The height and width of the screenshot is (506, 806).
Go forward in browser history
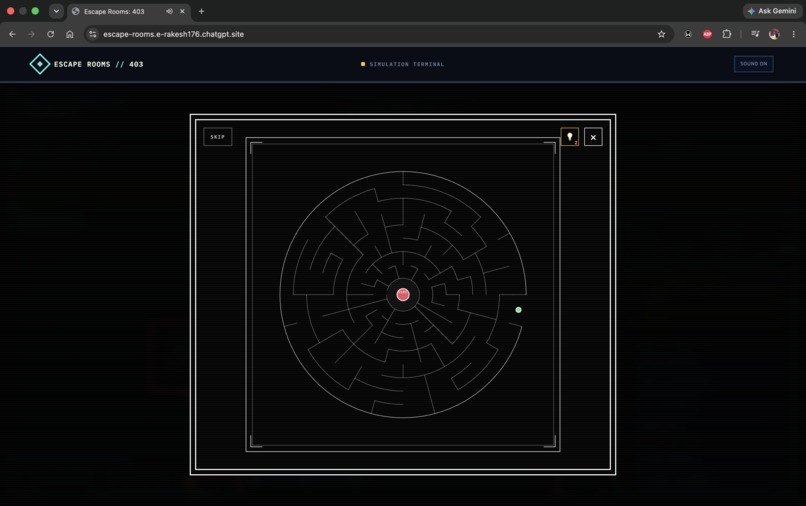31,34
